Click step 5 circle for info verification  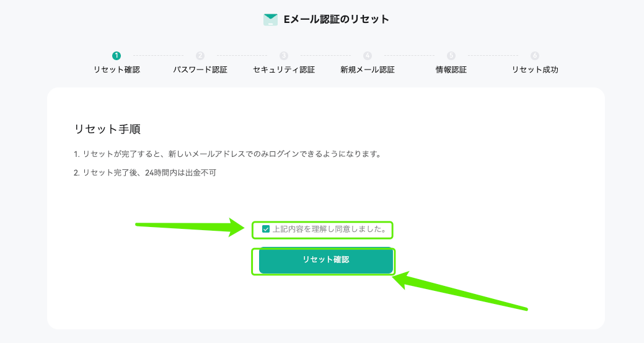pyautogui.click(x=451, y=55)
